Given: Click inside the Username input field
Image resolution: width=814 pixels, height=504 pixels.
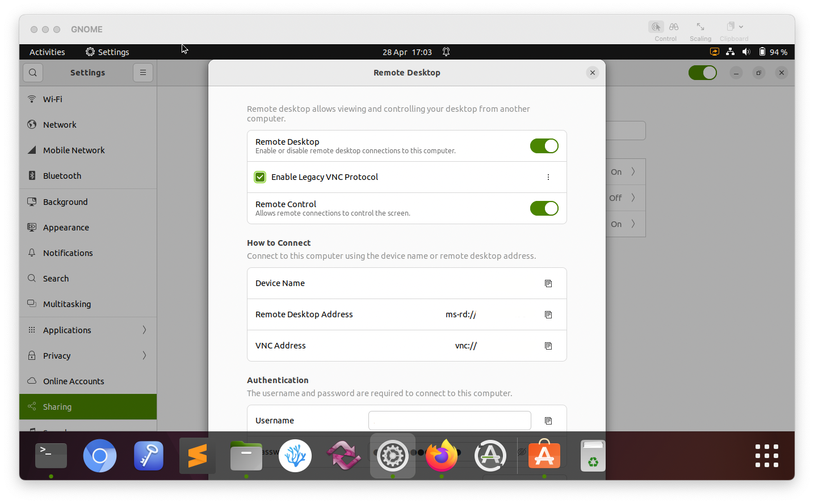Looking at the screenshot, I should [449, 421].
